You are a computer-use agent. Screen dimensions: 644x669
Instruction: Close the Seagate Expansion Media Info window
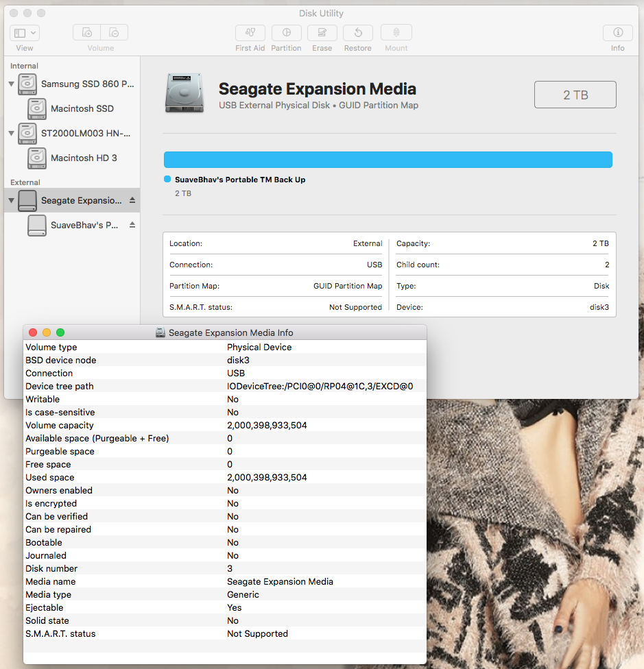[x=33, y=332]
